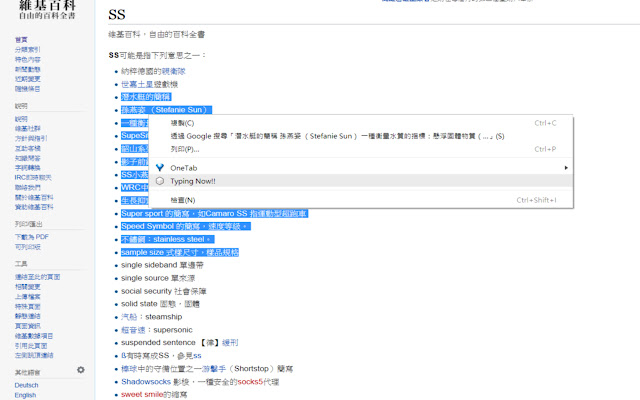Open 孫燕姿 (Stefanie Sun) link
640x400 pixels.
[166, 110]
